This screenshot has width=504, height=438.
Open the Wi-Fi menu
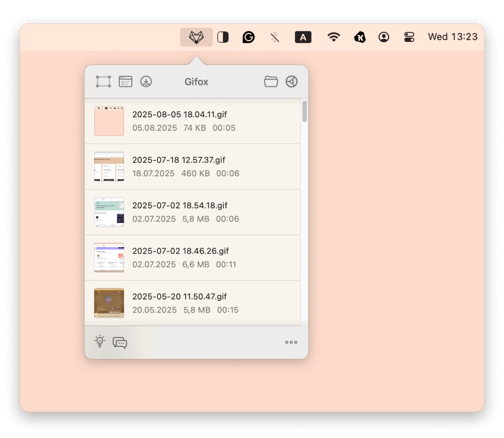334,37
